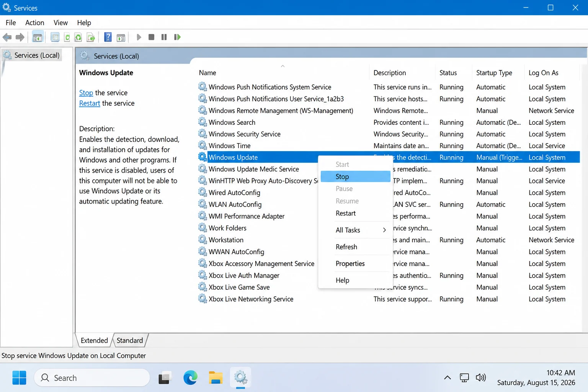
Task: Click the volume speaker icon in tray
Action: pyautogui.click(x=481, y=378)
